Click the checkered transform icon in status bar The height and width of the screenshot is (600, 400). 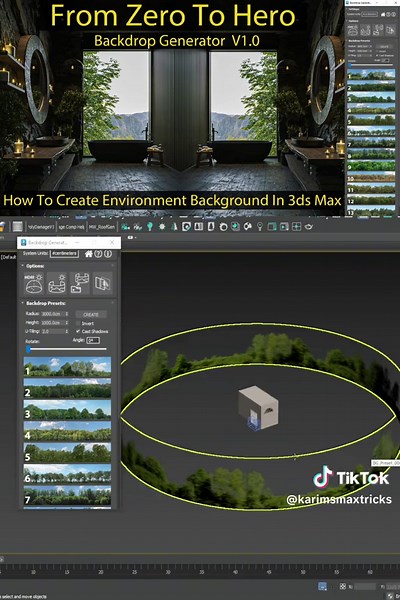click(343, 586)
